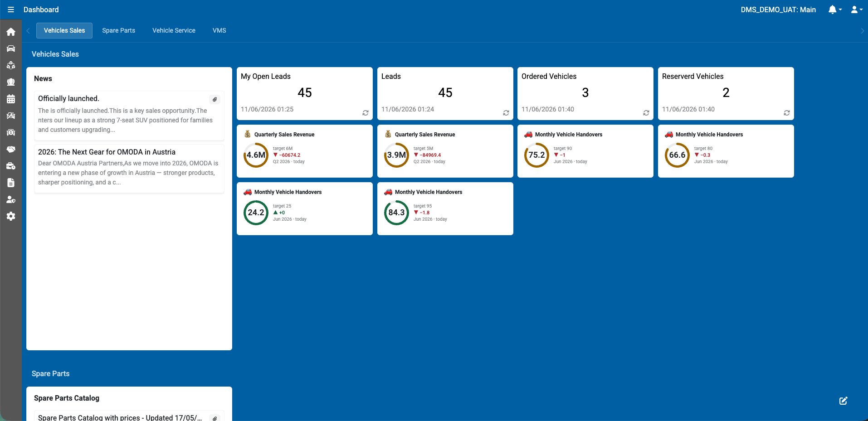868x421 pixels.
Task: Click car icon on 66.6 handovers card
Action: click(x=669, y=134)
